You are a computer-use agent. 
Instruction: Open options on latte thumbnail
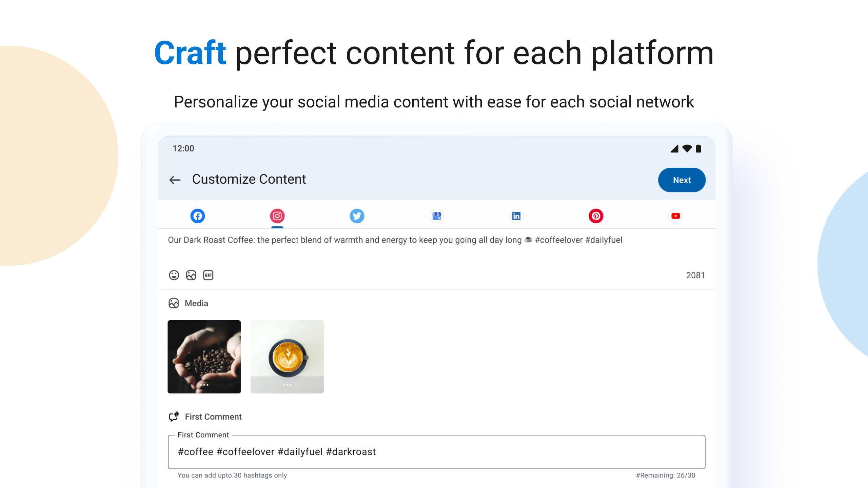click(287, 385)
